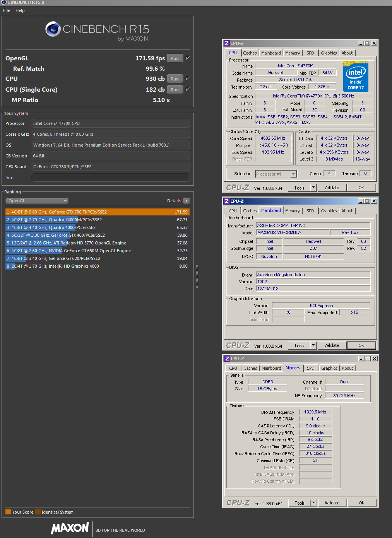Click Validate in Memory CPU-Z window
Image resolution: width=392 pixels, height=538 pixels.
(332, 503)
